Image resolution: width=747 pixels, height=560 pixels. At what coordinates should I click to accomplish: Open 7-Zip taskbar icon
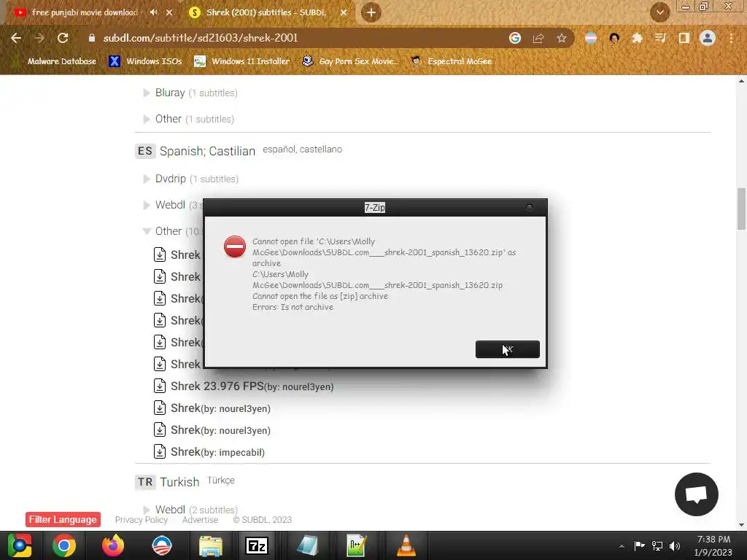[257, 545]
